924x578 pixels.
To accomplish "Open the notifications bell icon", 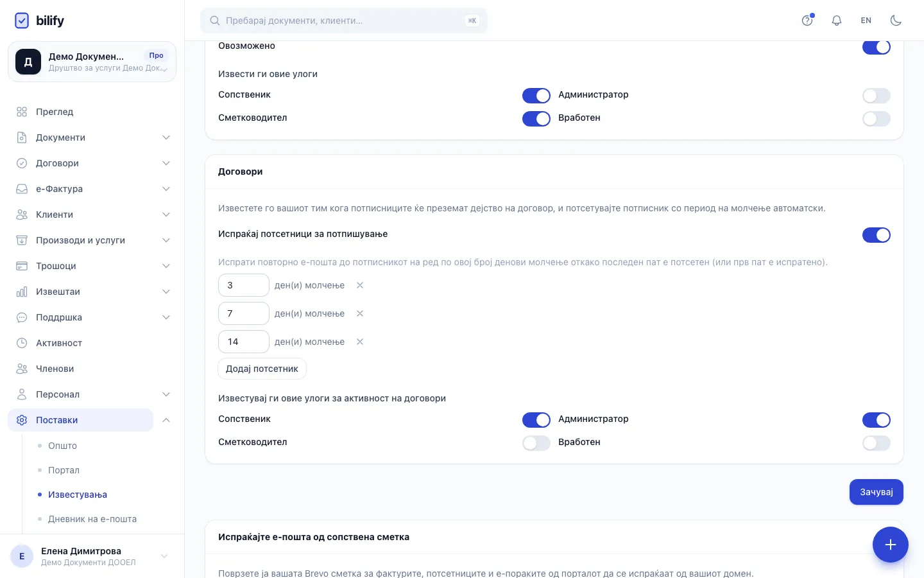I will [836, 21].
